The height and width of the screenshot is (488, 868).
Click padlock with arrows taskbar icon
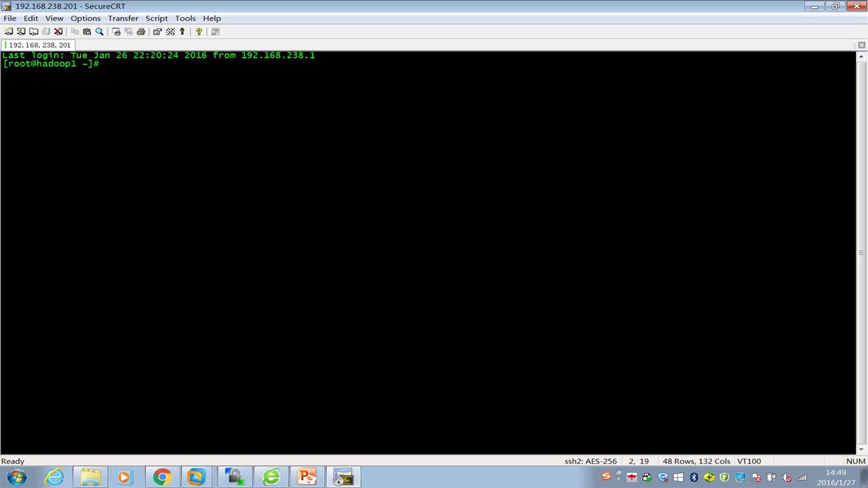point(235,477)
